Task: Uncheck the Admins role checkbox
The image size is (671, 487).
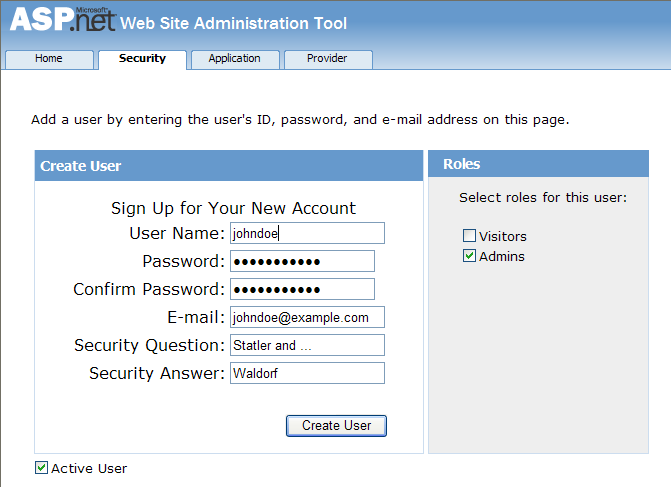Action: pos(469,257)
